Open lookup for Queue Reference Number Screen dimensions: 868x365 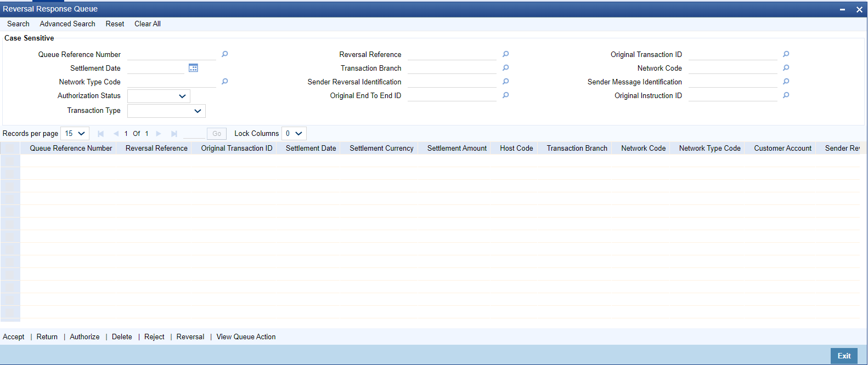tap(224, 54)
